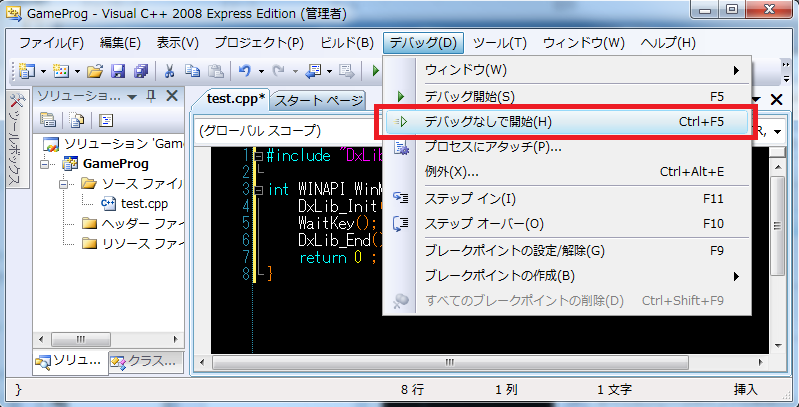This screenshot has height=407, width=799.
Task: Open the ウィンドウ(W) menu bar item
Action: (x=584, y=43)
